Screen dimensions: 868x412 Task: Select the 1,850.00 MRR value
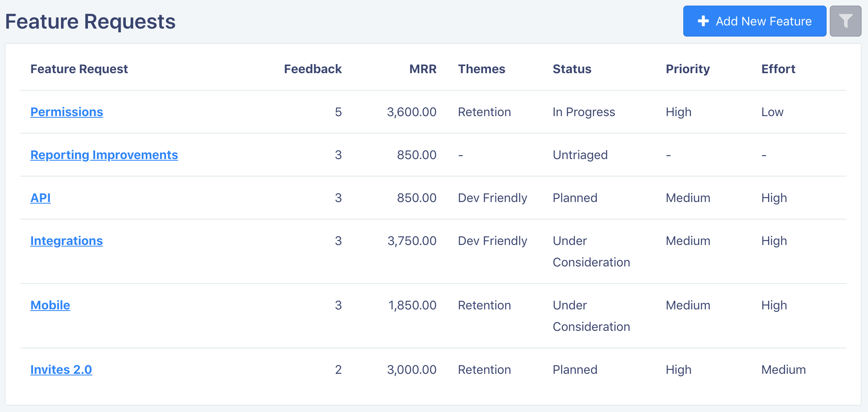(412, 305)
